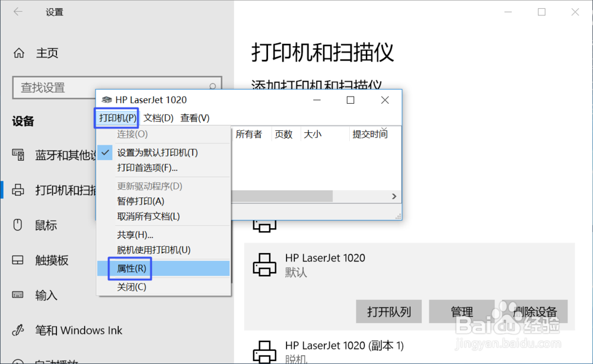Select 属性(R) from the printer menu

[129, 269]
